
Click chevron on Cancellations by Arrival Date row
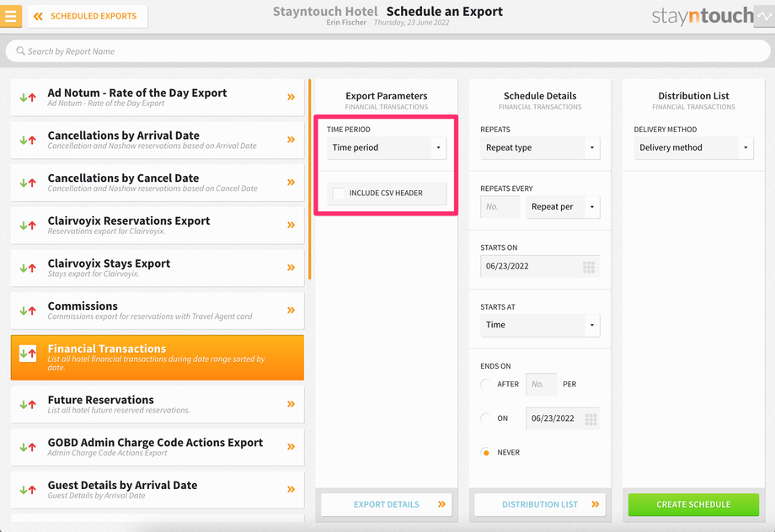[x=291, y=139]
